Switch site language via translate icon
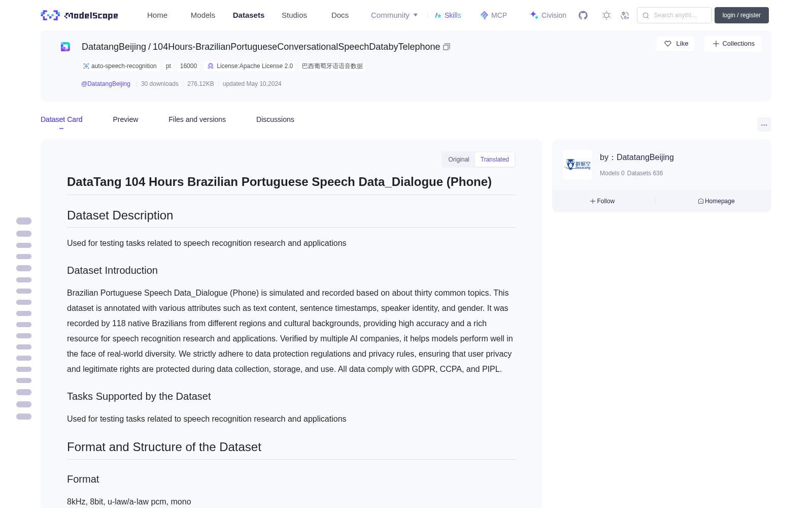The height and width of the screenshot is (508, 812). 625,15
